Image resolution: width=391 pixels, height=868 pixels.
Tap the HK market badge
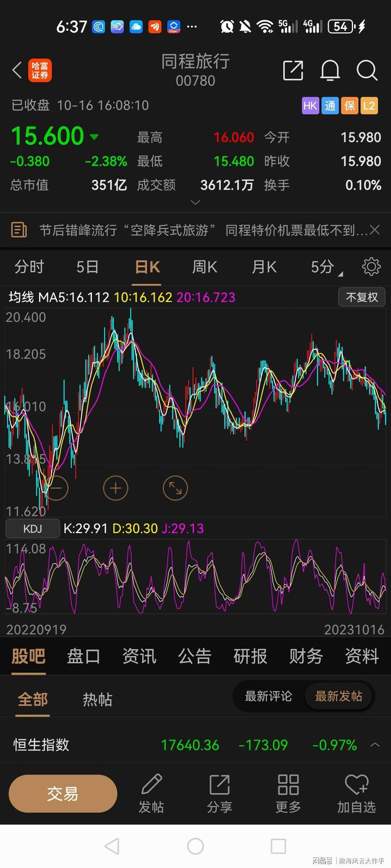[x=310, y=106]
